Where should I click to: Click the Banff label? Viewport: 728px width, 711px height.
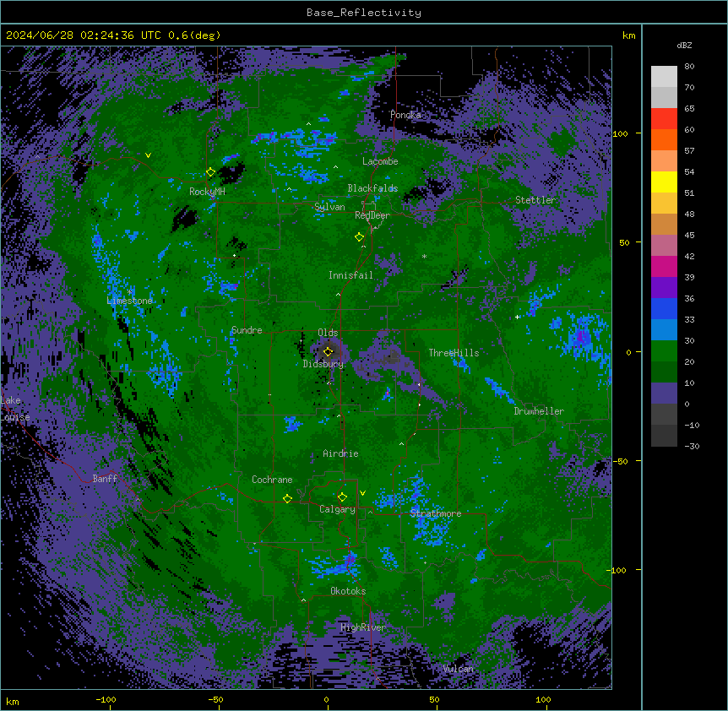105,479
